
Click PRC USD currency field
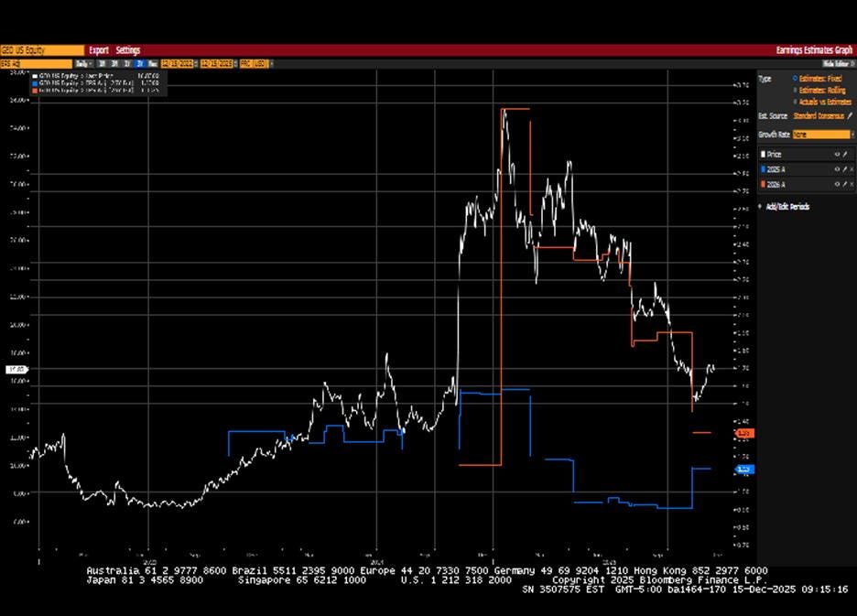tap(254, 64)
